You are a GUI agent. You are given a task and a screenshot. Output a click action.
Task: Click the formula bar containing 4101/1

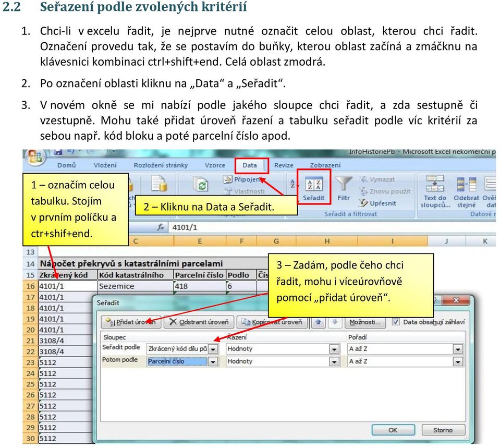click(x=332, y=227)
